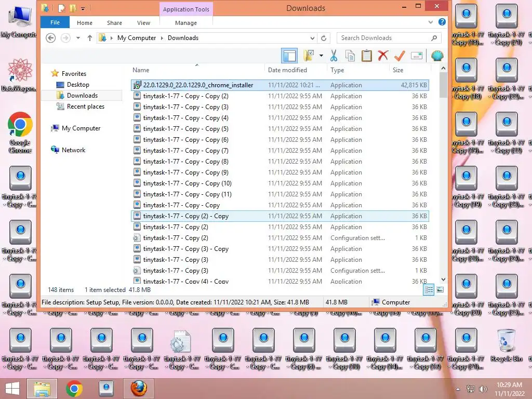Image resolution: width=532 pixels, height=399 pixels.
Task: Click the folder options toolbar icon
Action: coord(309,56)
